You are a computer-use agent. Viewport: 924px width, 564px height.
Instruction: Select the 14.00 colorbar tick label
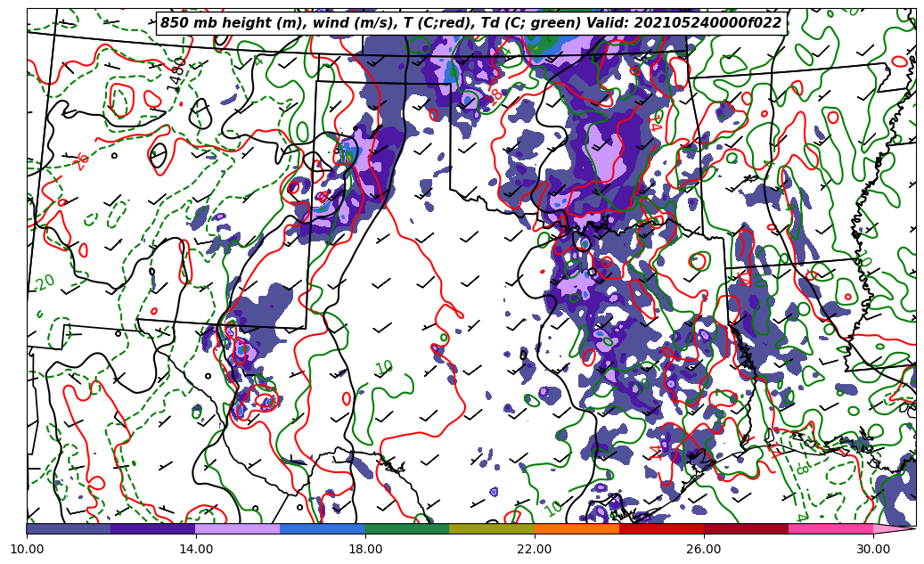click(x=196, y=549)
